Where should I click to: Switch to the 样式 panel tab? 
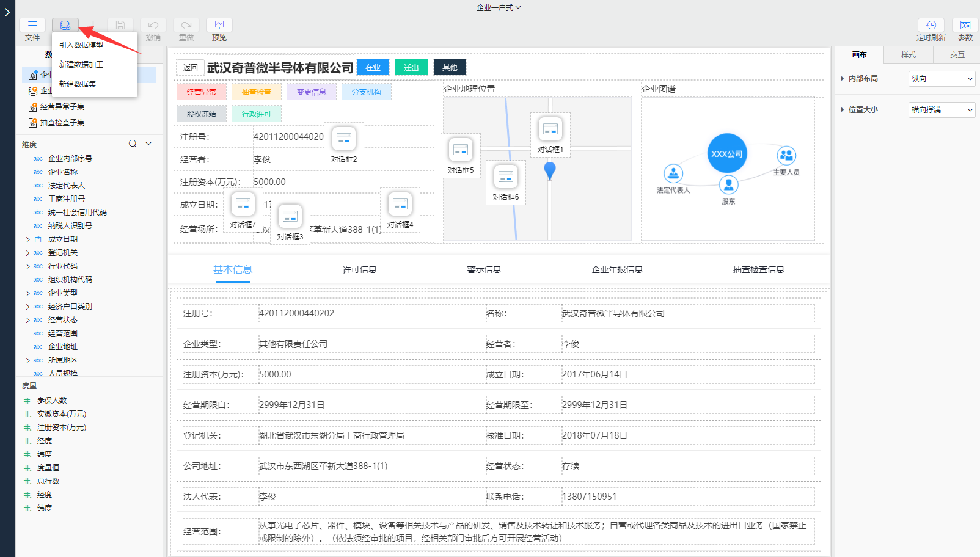coord(908,55)
